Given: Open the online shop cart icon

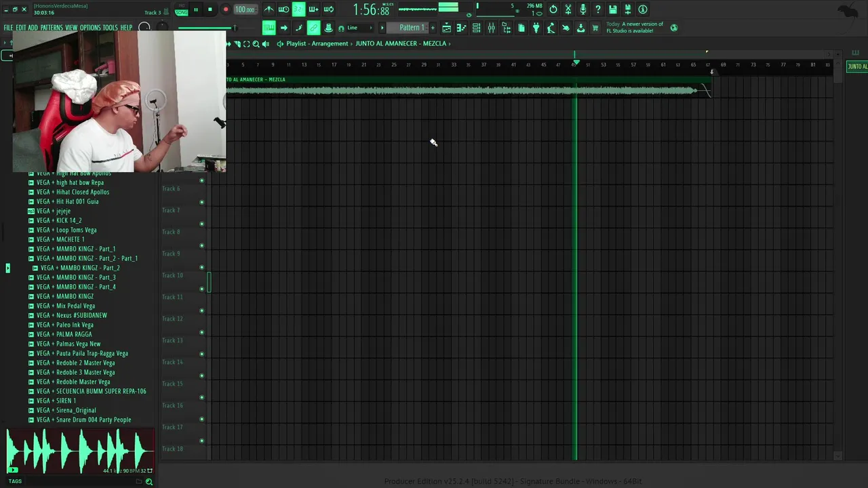Looking at the screenshot, I should [x=595, y=28].
